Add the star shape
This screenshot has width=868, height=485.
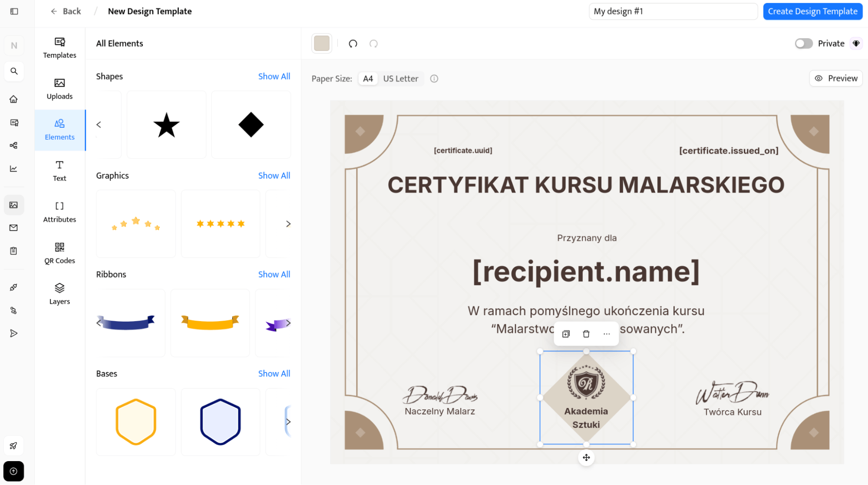pyautogui.click(x=166, y=125)
